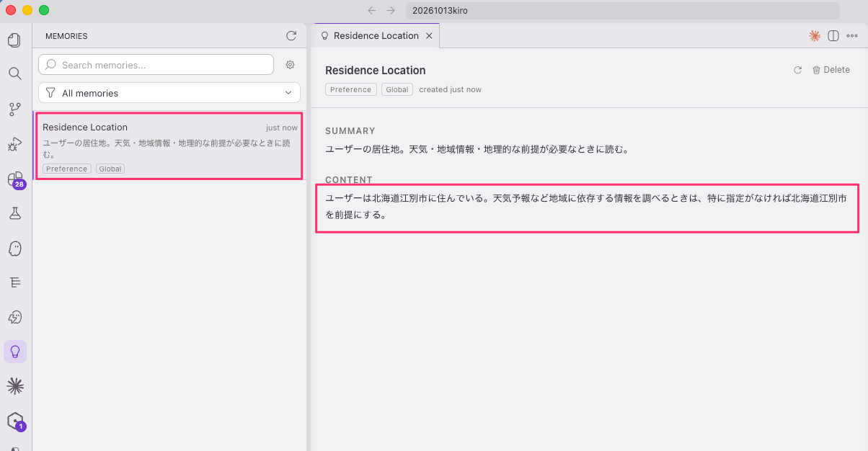Screen dimensions: 868x451
Task: Click the orange starburst icon in editor toolbar
Action: point(815,35)
